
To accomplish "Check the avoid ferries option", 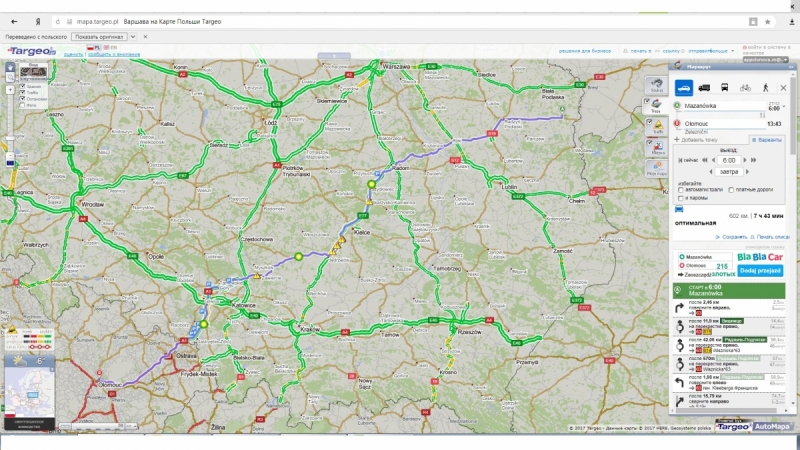I will (681, 198).
